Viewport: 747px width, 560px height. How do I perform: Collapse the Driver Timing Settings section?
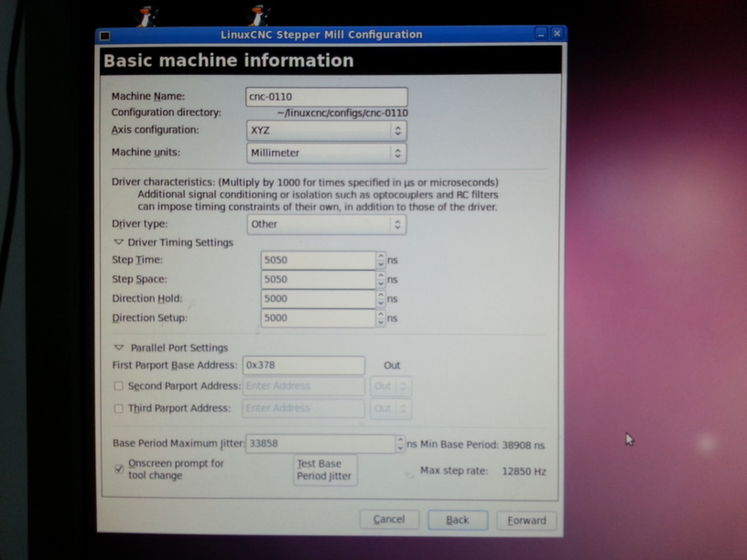(x=119, y=242)
